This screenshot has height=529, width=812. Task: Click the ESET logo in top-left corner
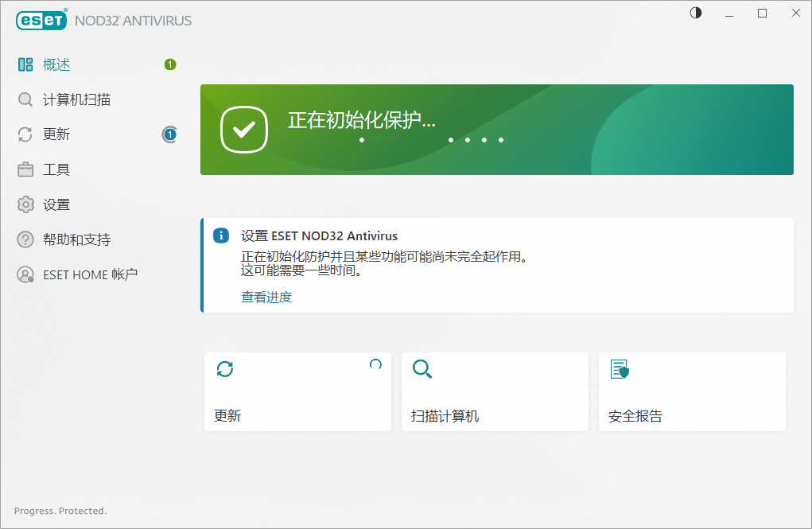pyautogui.click(x=41, y=20)
